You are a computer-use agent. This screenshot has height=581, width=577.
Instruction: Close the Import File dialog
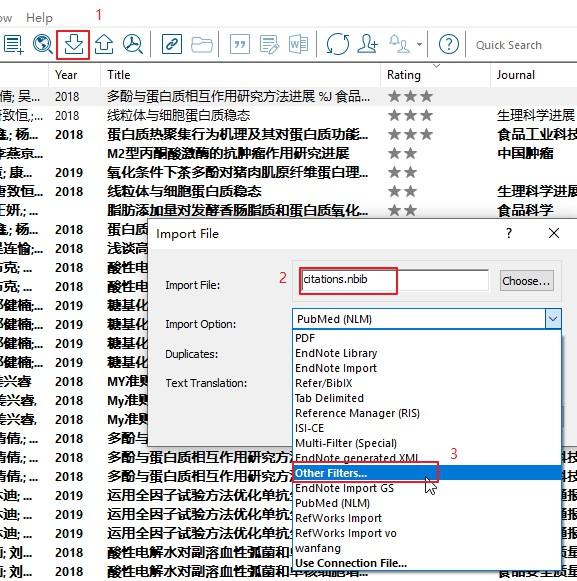point(554,233)
